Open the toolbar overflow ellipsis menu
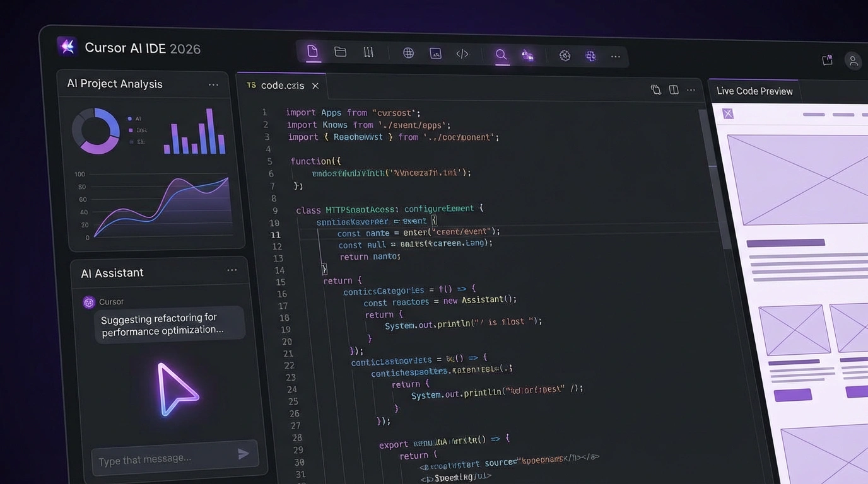This screenshot has width=868, height=484. click(x=615, y=56)
